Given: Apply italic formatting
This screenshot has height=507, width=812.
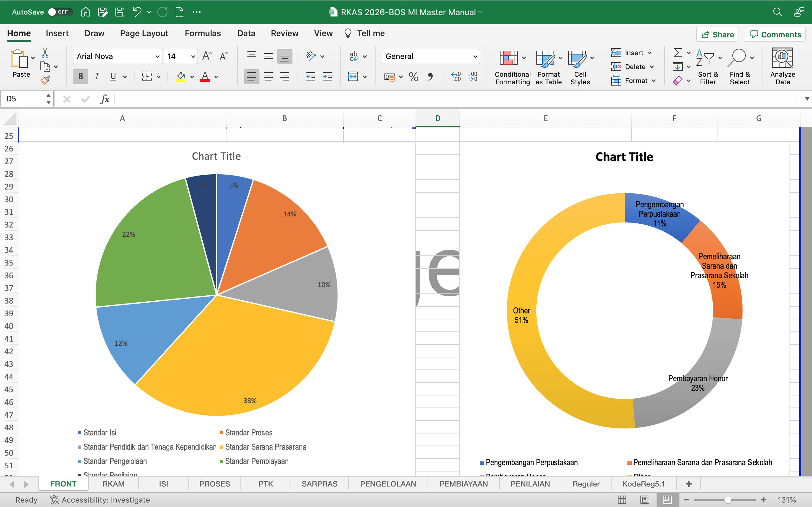Looking at the screenshot, I should [x=97, y=76].
